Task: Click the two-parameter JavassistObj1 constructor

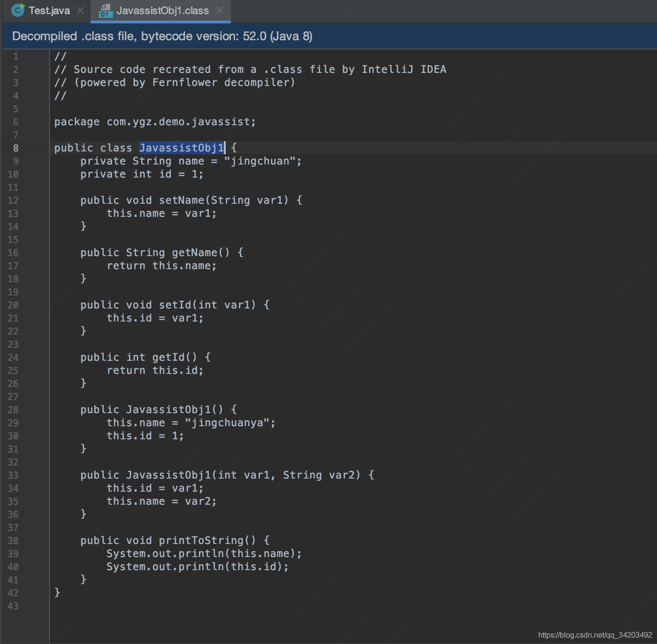Action: tap(227, 475)
